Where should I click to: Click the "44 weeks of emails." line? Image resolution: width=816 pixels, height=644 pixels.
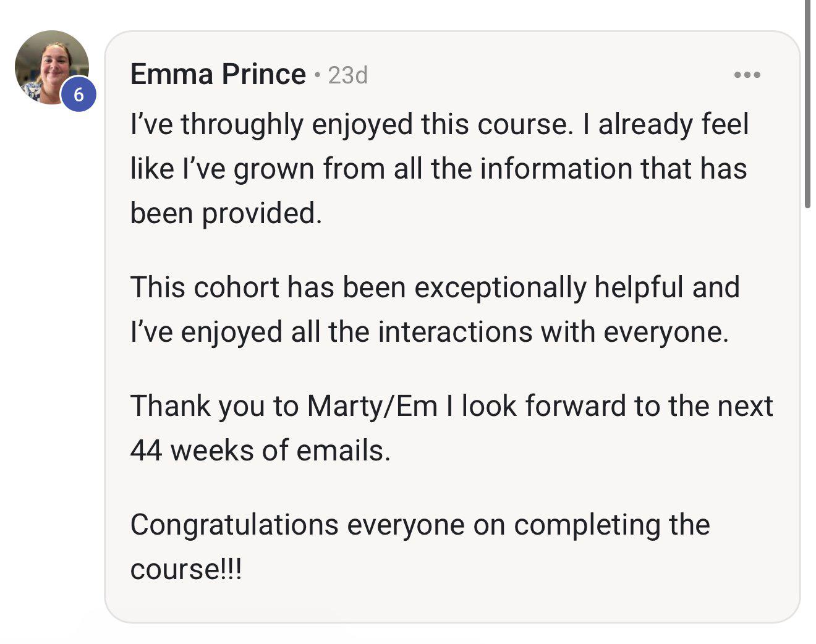click(x=260, y=451)
